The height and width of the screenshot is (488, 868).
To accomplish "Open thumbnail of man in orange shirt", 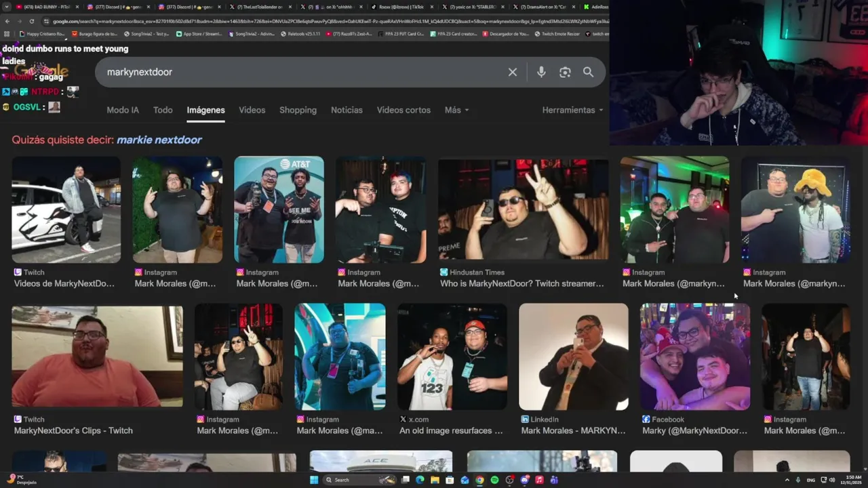I will (97, 357).
